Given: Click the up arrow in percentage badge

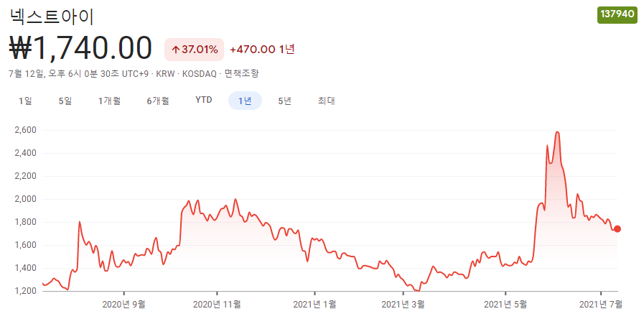Looking at the screenshot, I should coord(175,50).
